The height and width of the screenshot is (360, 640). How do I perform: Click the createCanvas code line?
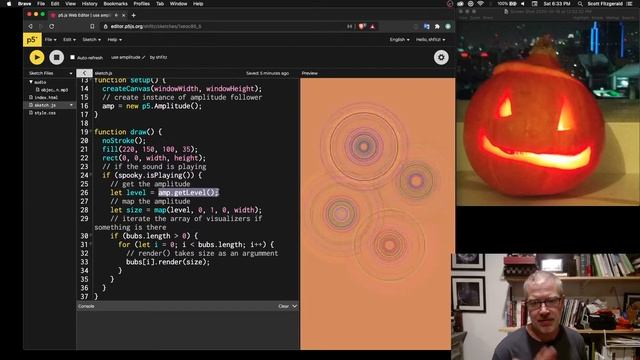(182, 89)
